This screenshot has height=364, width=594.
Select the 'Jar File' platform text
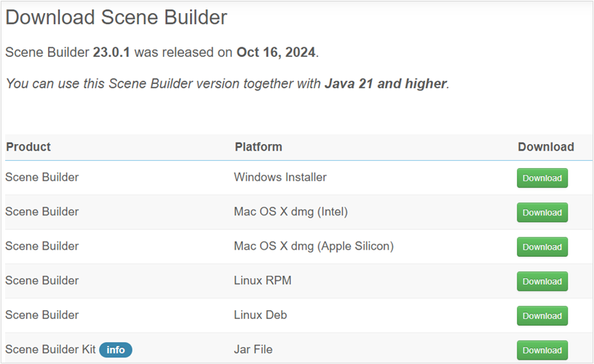pos(253,349)
